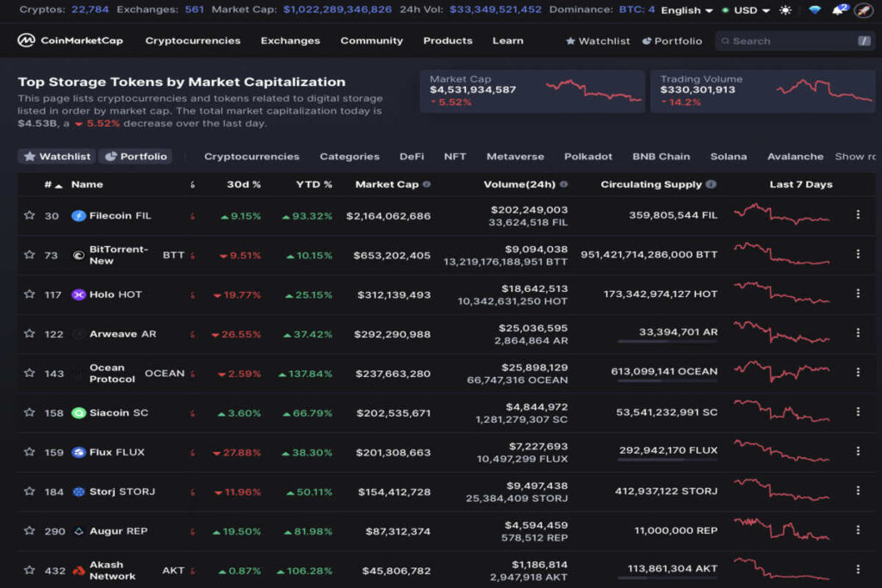This screenshot has width=882, height=588.
Task: Click the Flux coin logo
Action: pos(78,453)
